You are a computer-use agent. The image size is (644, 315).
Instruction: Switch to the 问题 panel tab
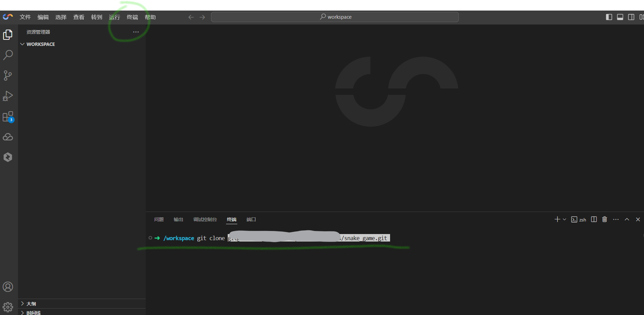point(159,219)
